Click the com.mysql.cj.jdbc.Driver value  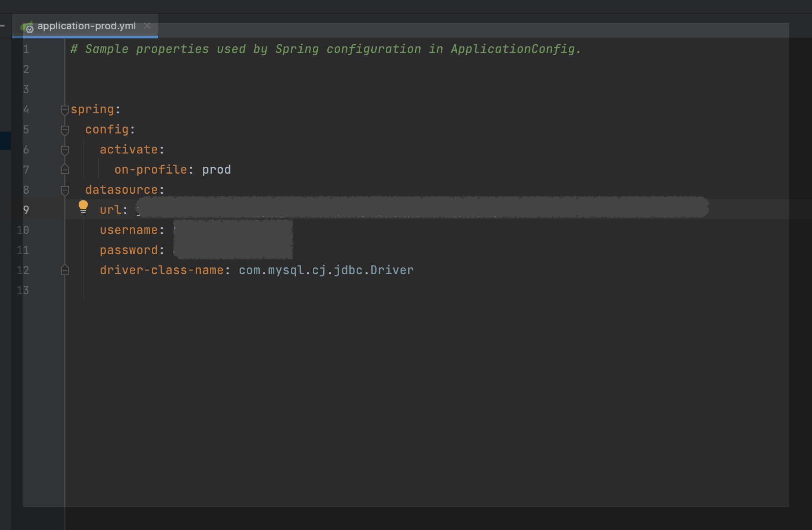pyautogui.click(x=326, y=270)
